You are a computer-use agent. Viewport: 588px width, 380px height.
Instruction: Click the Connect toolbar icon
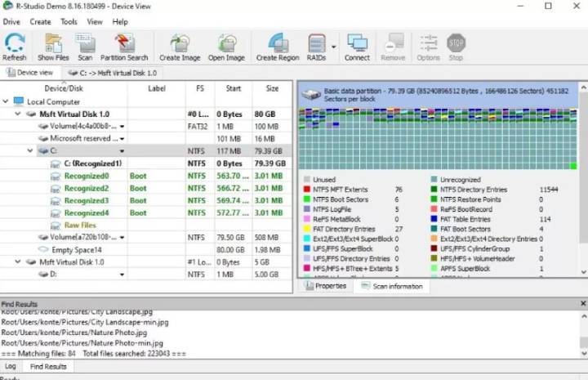(357, 47)
